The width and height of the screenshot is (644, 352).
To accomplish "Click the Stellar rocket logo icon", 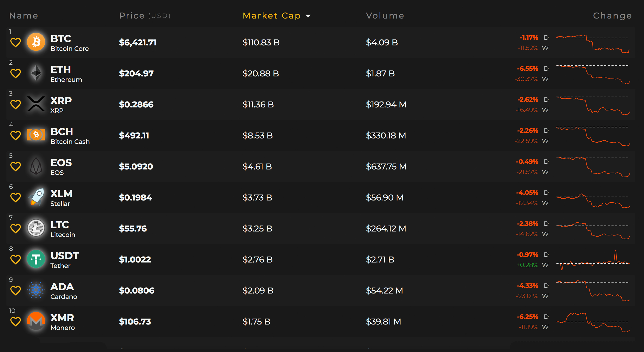I will coord(36,197).
